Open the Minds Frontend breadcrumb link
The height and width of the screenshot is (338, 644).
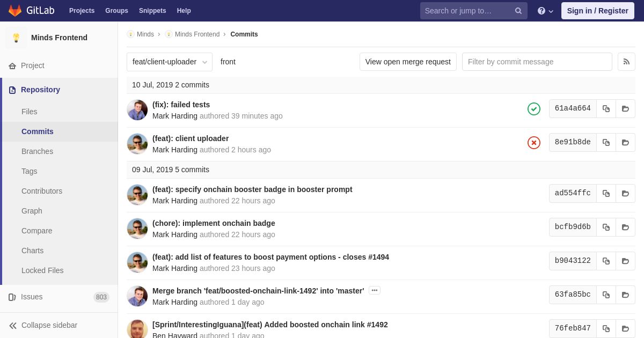197,34
